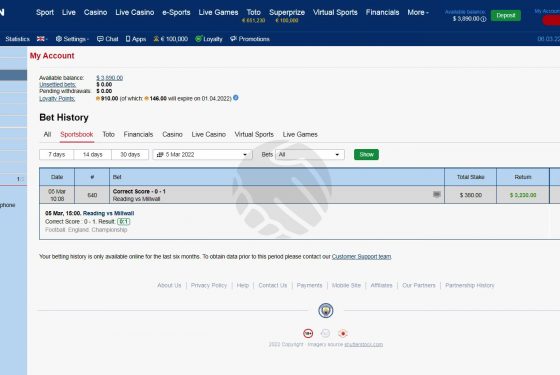Click the loyalty points expiry info icon
560x375 pixels.
pos(236,98)
